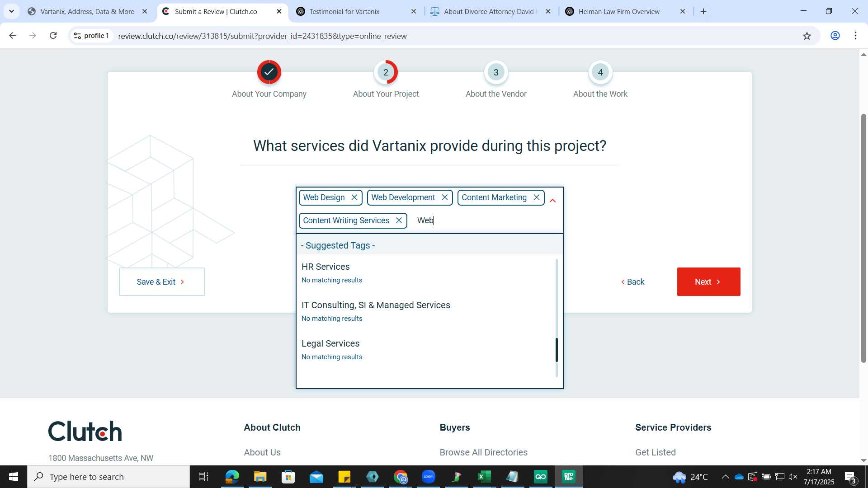Select IT Consulting, SI & Managed Services
The height and width of the screenshot is (488, 868).
point(376,305)
